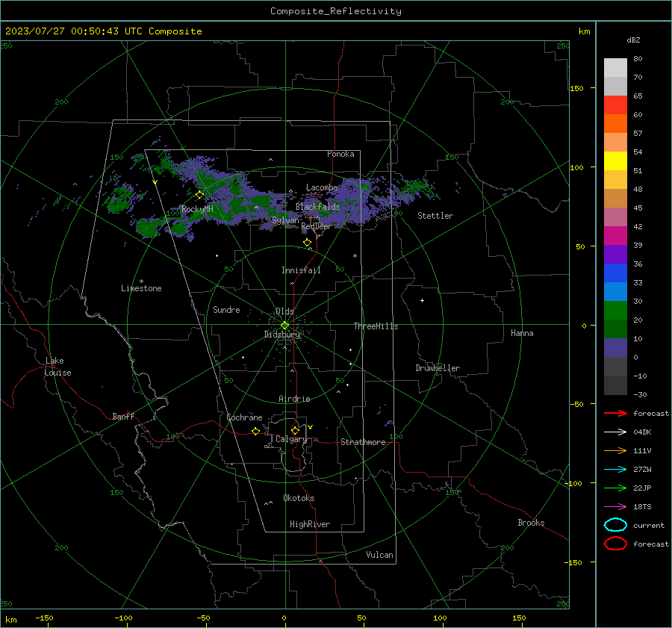Select the red 60-65 dBZ color swatch
This screenshot has width=672, height=628.
[615, 105]
